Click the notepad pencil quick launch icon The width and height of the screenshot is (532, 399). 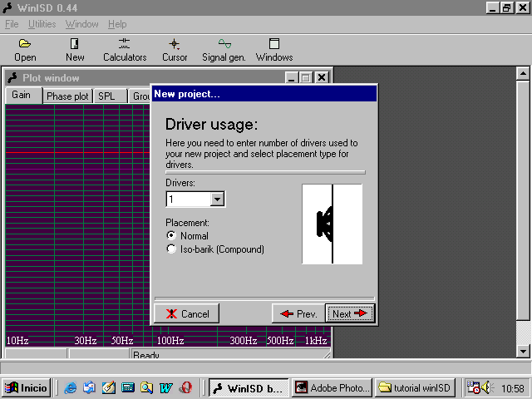coord(109,387)
